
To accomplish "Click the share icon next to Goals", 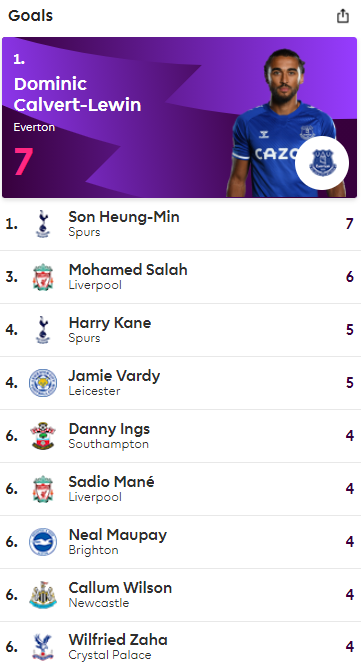I will tap(343, 16).
